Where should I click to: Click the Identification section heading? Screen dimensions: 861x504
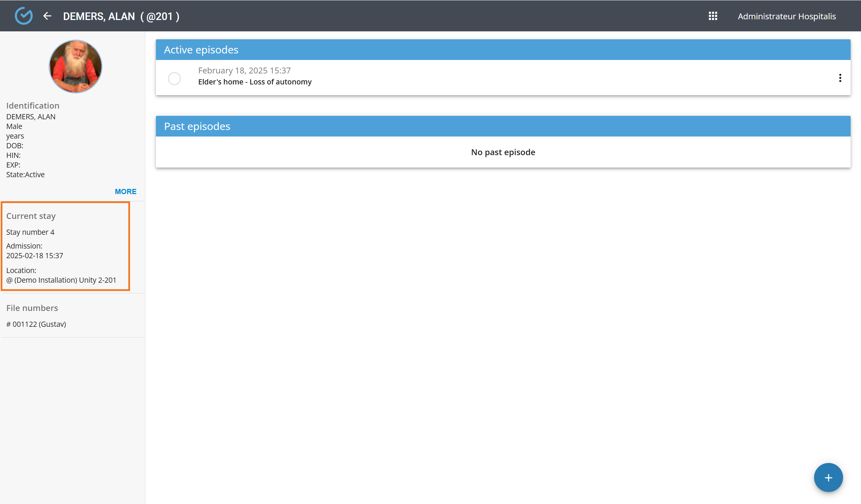(x=33, y=106)
